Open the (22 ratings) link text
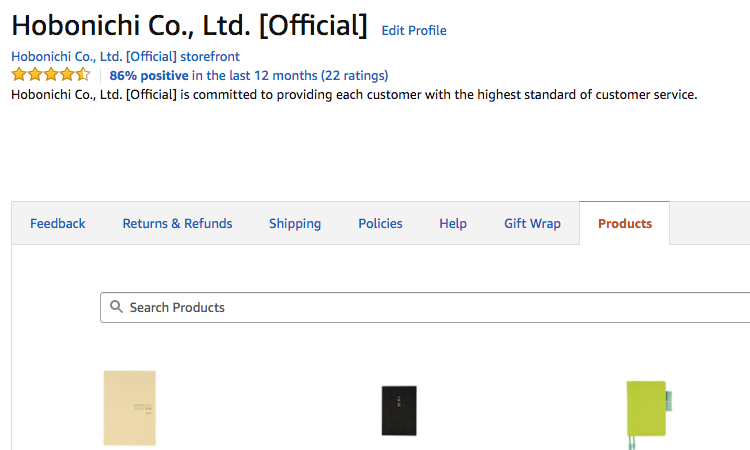The width and height of the screenshot is (750, 450). pyautogui.click(x=354, y=75)
